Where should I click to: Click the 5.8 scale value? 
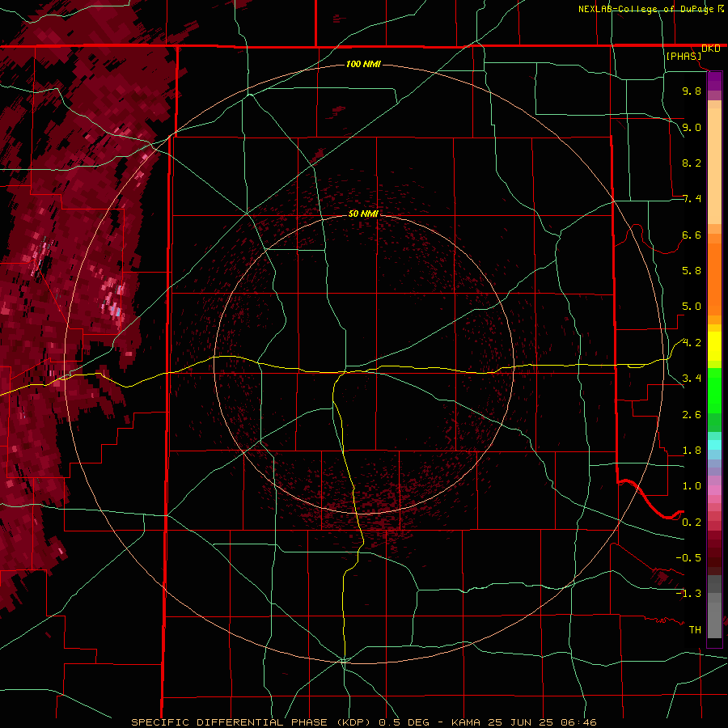click(x=692, y=271)
